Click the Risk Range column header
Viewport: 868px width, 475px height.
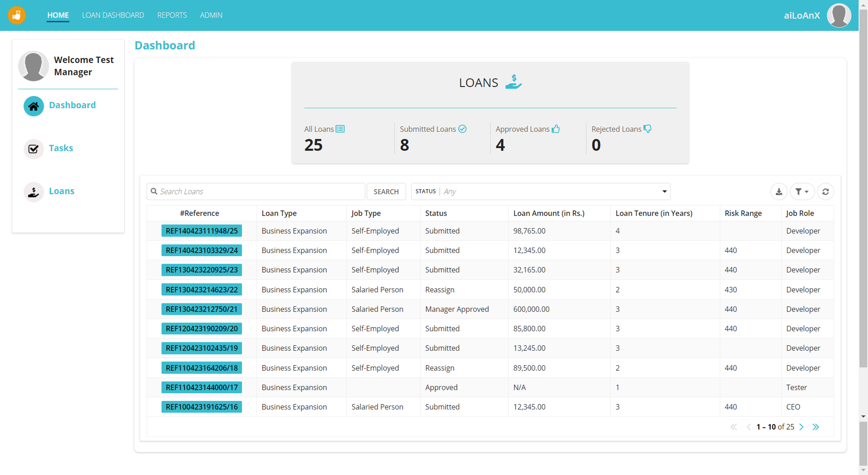(743, 213)
